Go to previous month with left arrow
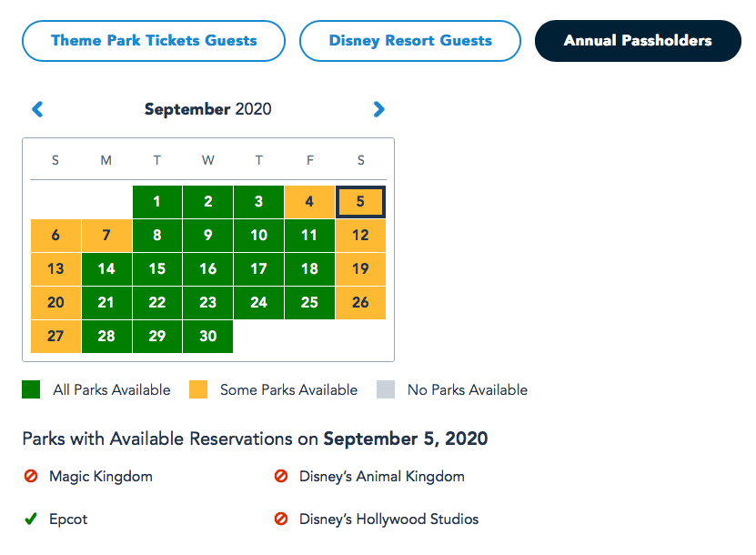The image size is (756, 555). (37, 110)
